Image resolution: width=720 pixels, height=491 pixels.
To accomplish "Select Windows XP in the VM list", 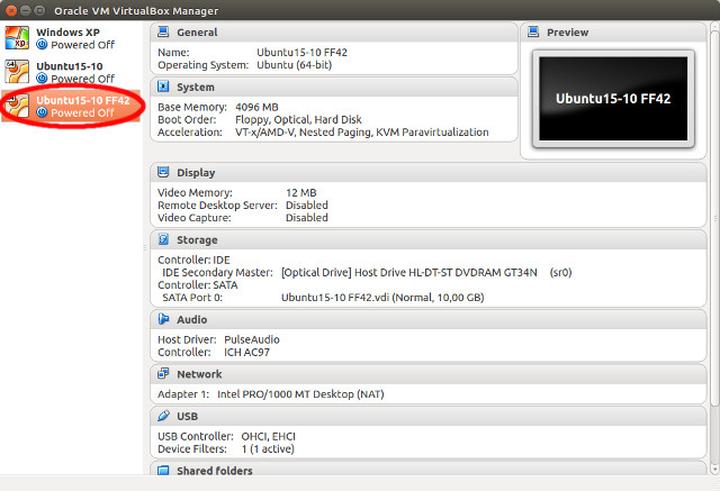I will coord(72,38).
